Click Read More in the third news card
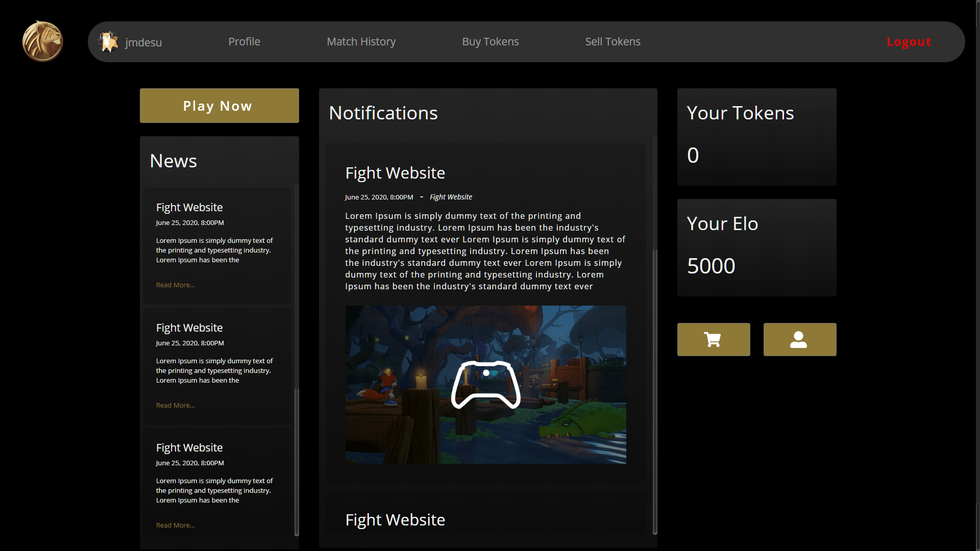The image size is (980, 551). point(176,525)
